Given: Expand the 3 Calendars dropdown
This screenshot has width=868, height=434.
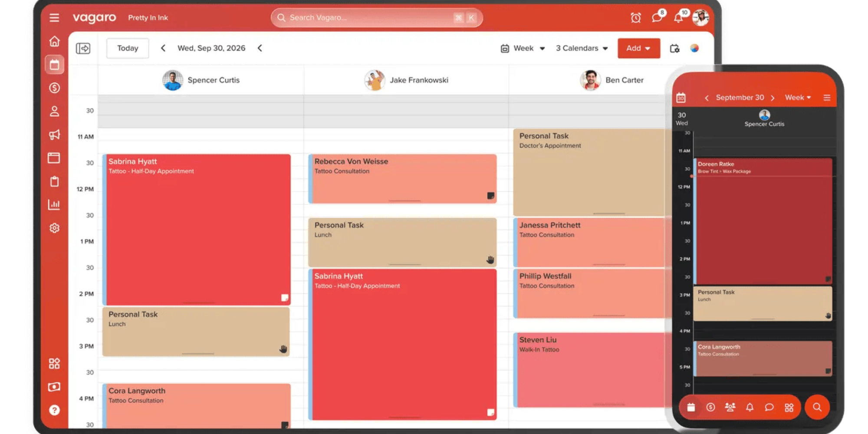Looking at the screenshot, I should coord(582,48).
